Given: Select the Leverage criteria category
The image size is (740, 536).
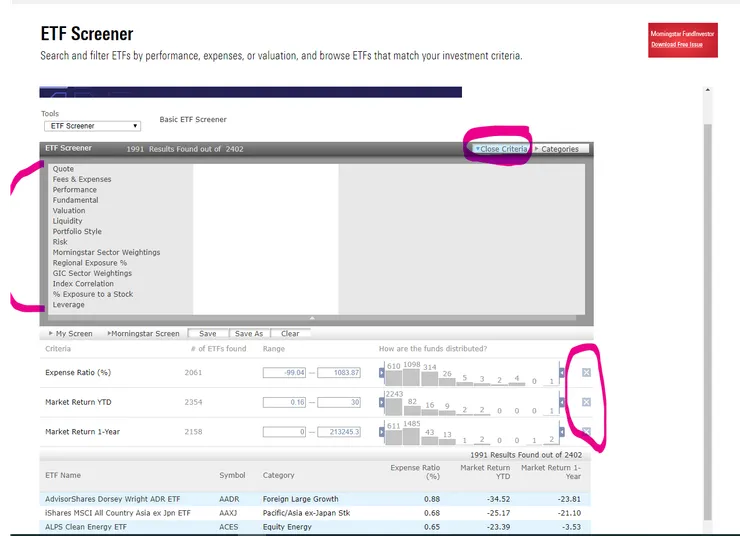Looking at the screenshot, I should (x=68, y=305).
